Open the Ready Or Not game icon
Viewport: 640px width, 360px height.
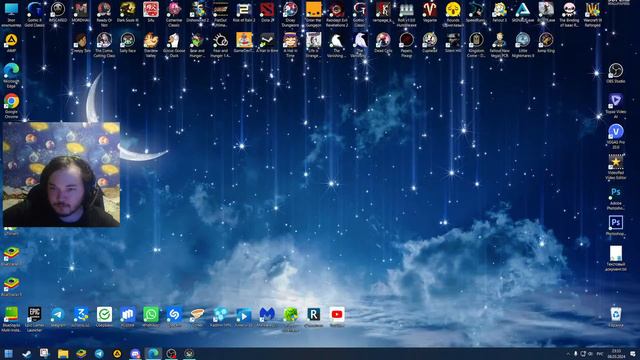coord(104,13)
